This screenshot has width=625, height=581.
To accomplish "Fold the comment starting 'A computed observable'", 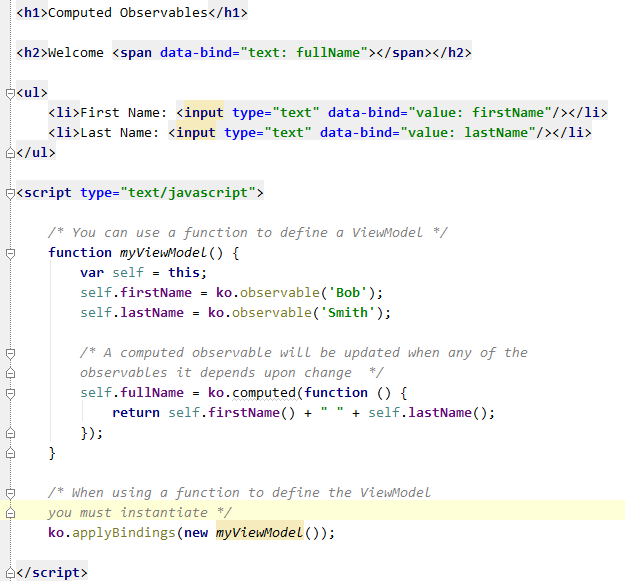I will [x=10, y=353].
